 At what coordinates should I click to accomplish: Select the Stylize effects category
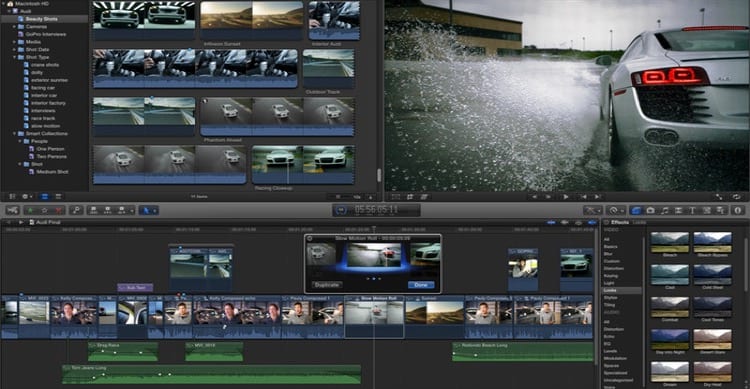(611, 298)
